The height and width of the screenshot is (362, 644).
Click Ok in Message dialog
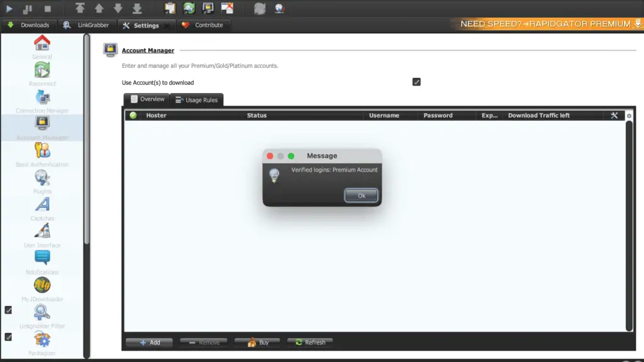(361, 195)
